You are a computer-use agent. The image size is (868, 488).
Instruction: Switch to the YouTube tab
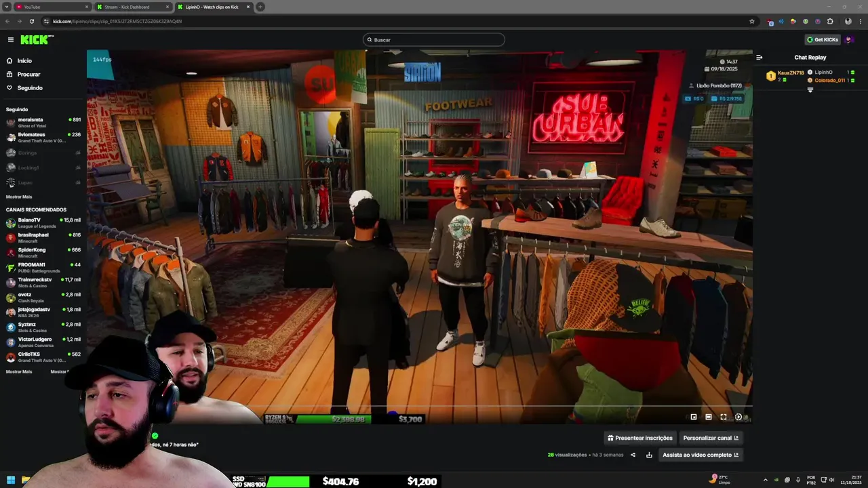point(52,7)
